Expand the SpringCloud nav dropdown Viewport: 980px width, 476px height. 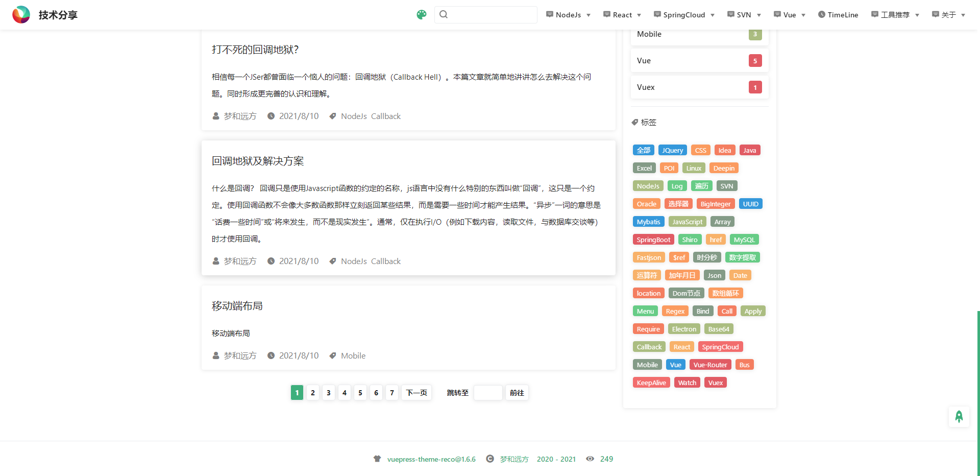pyautogui.click(x=684, y=15)
